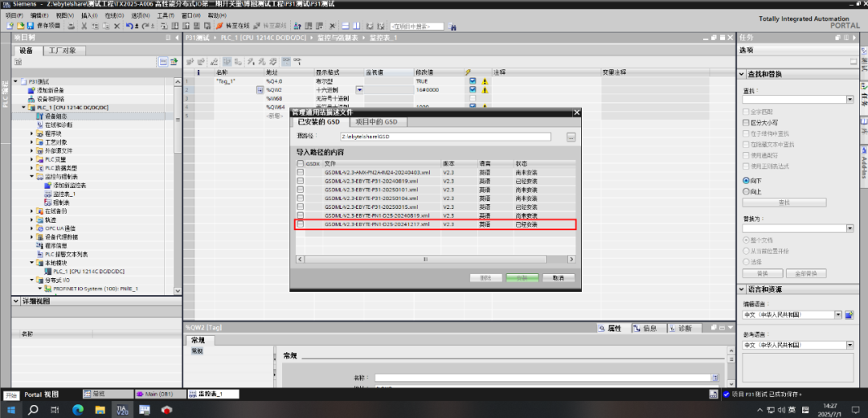Screen dimensions: 868x418
Task: Click the source path input field in the dialog
Action: click(x=445, y=137)
